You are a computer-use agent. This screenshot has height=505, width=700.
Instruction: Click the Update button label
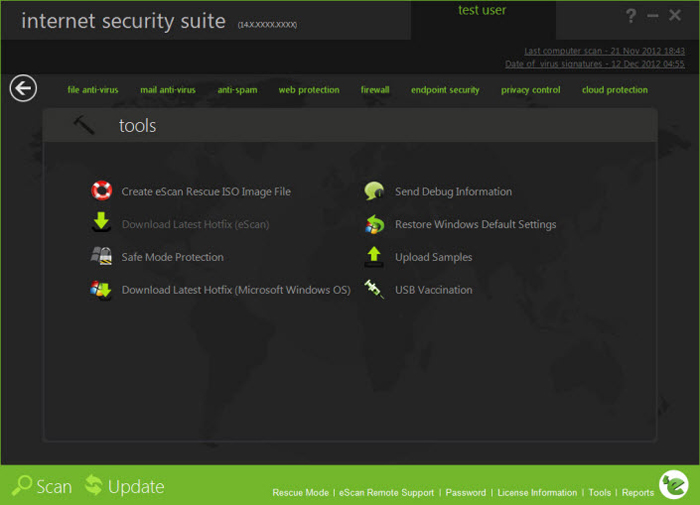136,486
